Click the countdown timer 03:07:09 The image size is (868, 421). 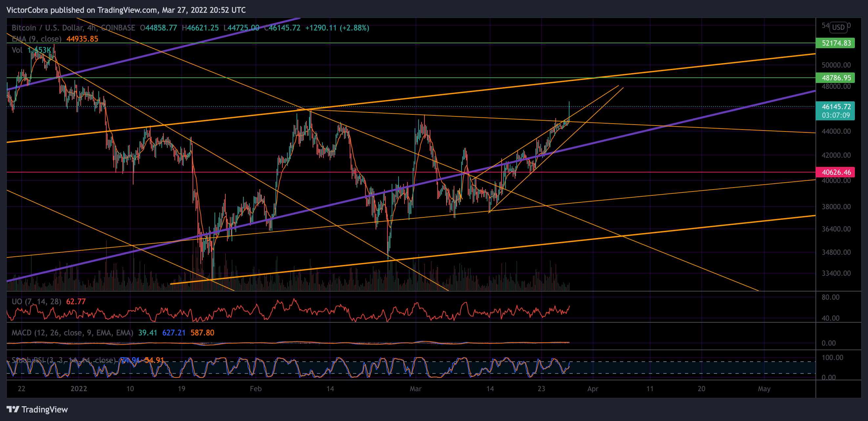tap(836, 115)
